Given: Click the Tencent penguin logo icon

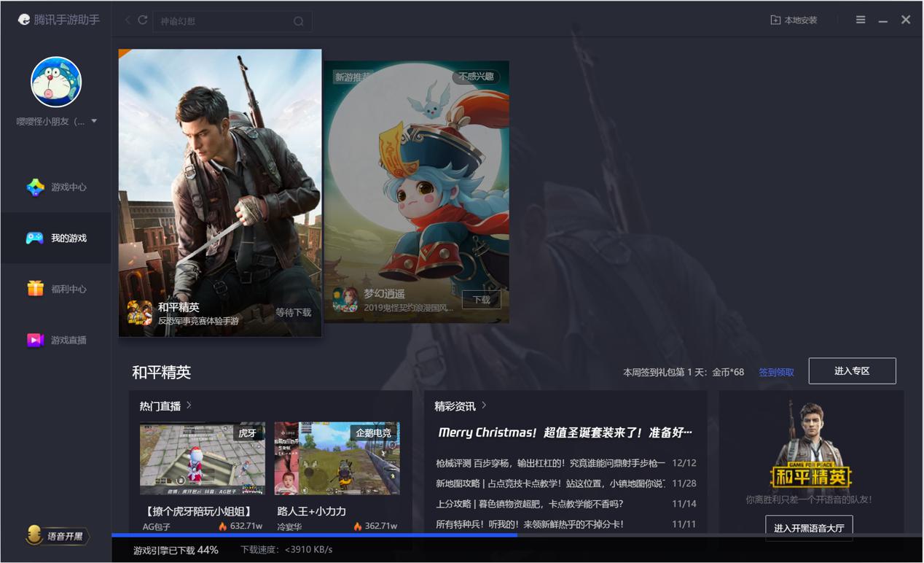Looking at the screenshot, I should point(24,20).
